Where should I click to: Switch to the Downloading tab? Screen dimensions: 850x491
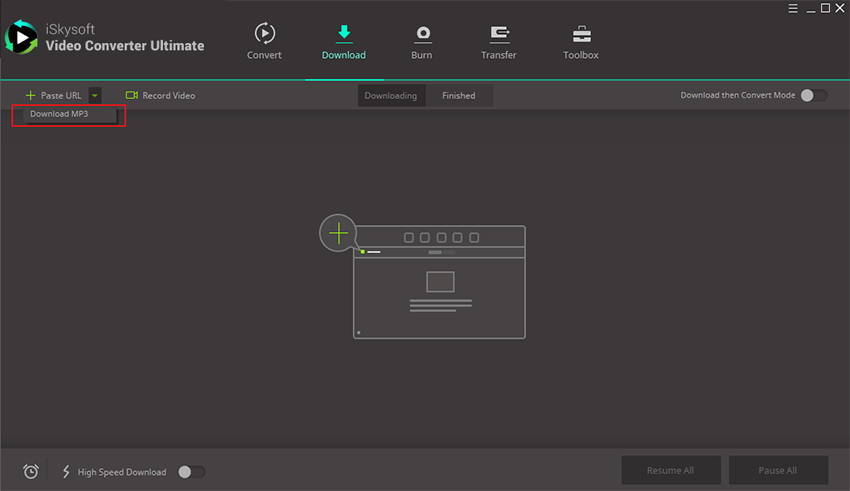pos(391,96)
